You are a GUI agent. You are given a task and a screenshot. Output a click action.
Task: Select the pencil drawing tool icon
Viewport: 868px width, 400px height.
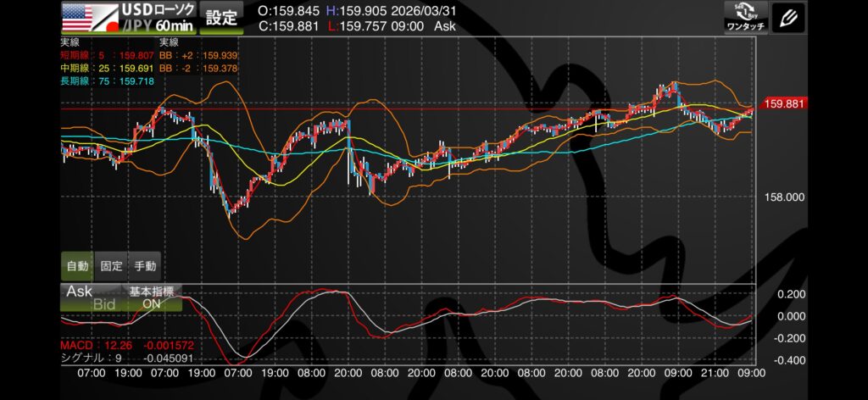click(x=789, y=17)
